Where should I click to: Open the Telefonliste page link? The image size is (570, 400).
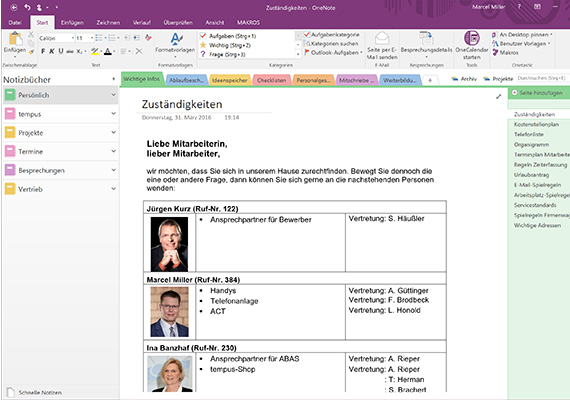tap(529, 135)
